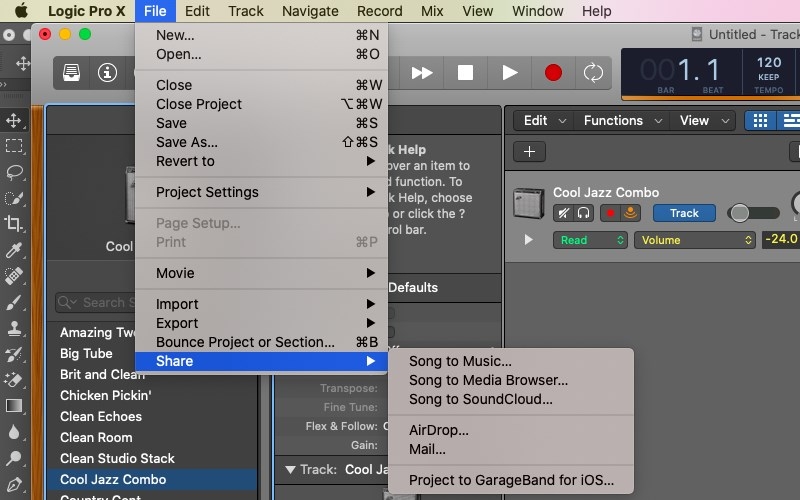Solo Cool Jazz Combo with headphones icon
This screenshot has height=500, width=800.
coord(583,213)
